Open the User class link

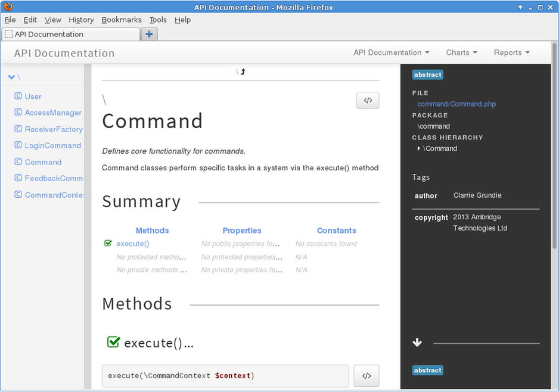click(x=33, y=97)
